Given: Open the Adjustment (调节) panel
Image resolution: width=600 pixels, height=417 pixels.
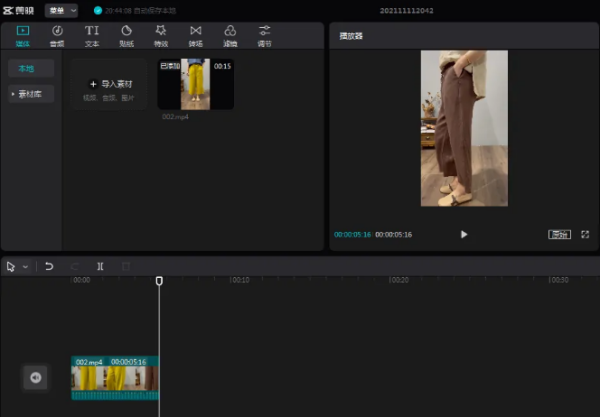Looking at the screenshot, I should click(264, 35).
